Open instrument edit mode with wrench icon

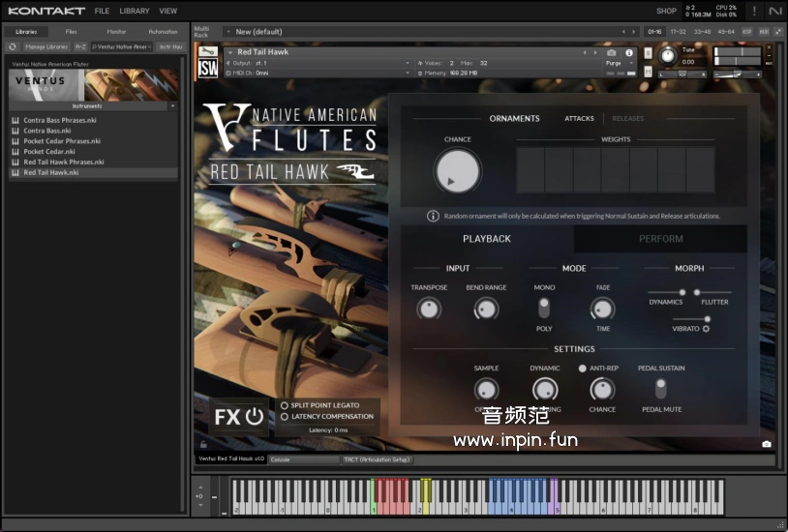pyautogui.click(x=207, y=51)
